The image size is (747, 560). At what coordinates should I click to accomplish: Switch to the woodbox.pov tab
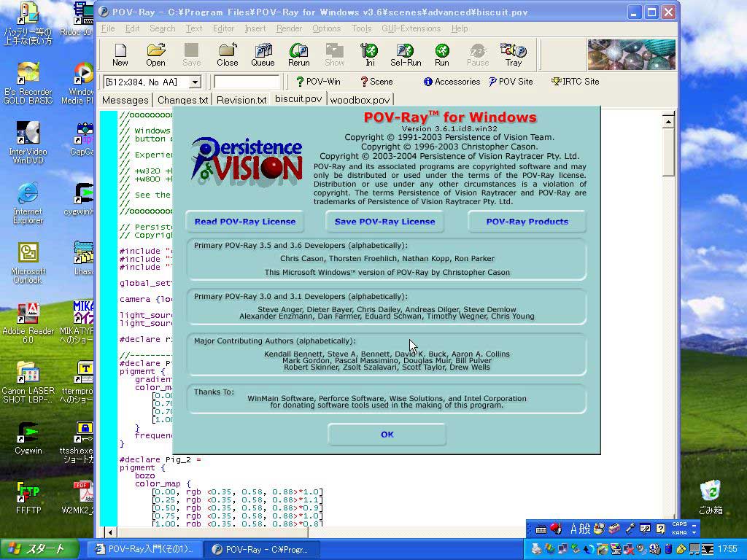click(360, 100)
